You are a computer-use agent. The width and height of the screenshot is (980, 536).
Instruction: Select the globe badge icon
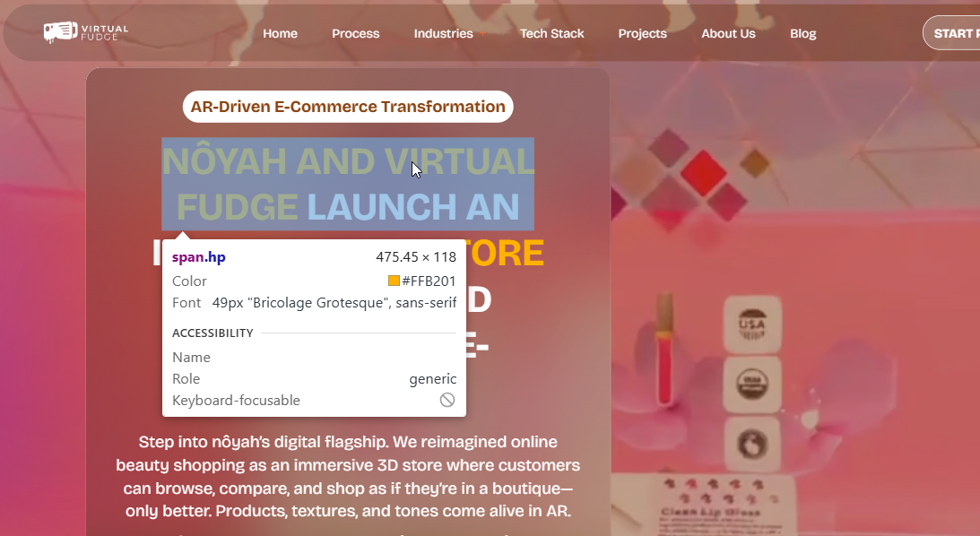(752, 445)
